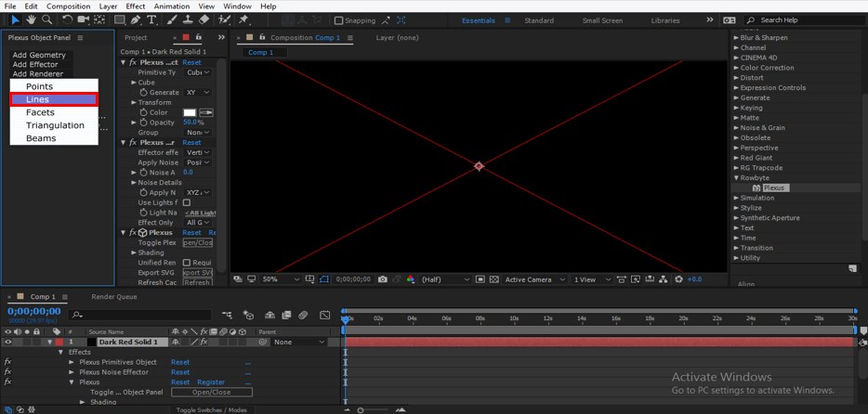This screenshot has width=868, height=414.
Task: Click the Register link for Plexus
Action: click(x=211, y=382)
